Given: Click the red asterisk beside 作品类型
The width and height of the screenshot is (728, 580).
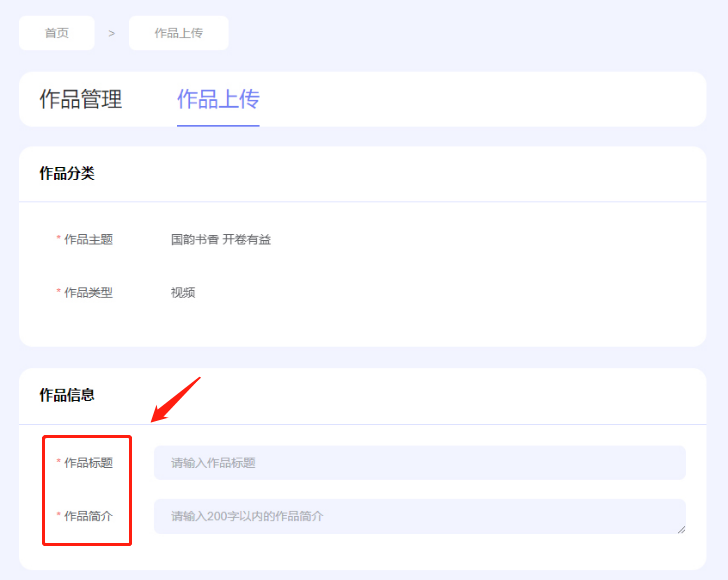Looking at the screenshot, I should (x=58, y=294).
